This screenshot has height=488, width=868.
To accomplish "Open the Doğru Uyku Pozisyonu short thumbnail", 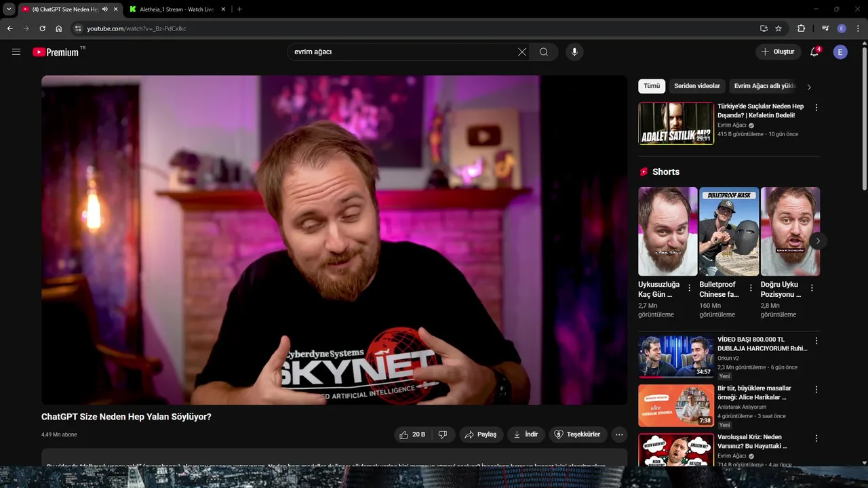I will click(x=790, y=231).
